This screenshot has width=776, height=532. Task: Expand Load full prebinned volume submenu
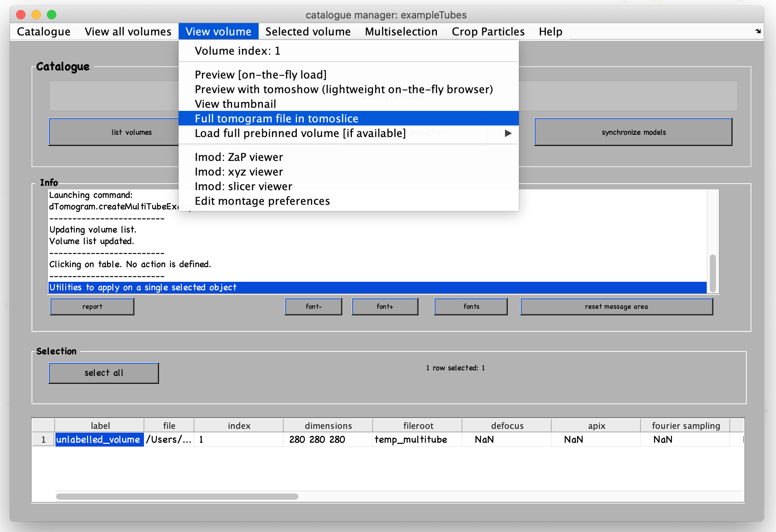click(x=349, y=133)
